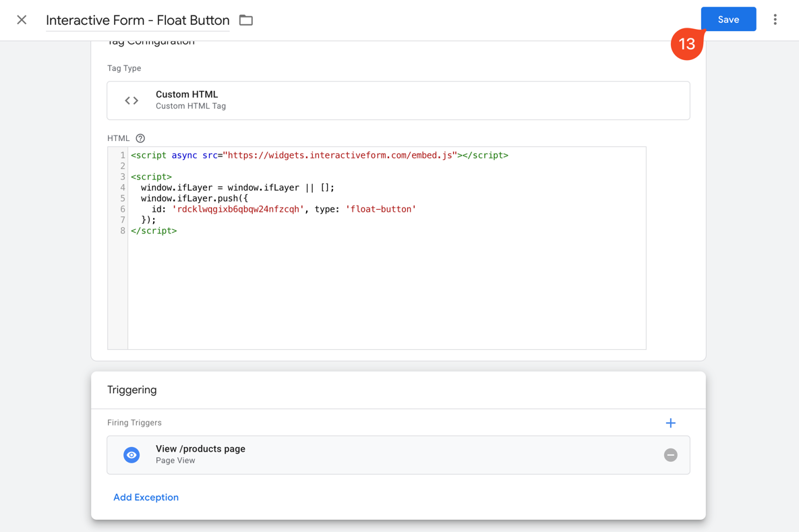Open the three-dot more actions menu
The height and width of the screenshot is (532, 799).
coord(775,20)
